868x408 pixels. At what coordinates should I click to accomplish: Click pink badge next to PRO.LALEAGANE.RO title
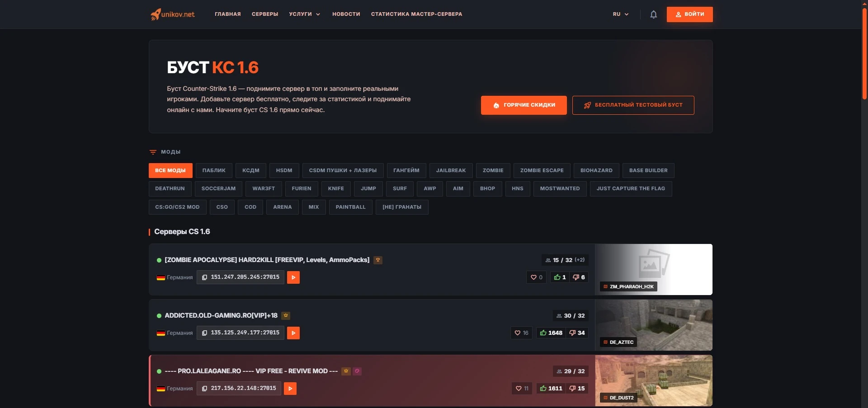(357, 371)
